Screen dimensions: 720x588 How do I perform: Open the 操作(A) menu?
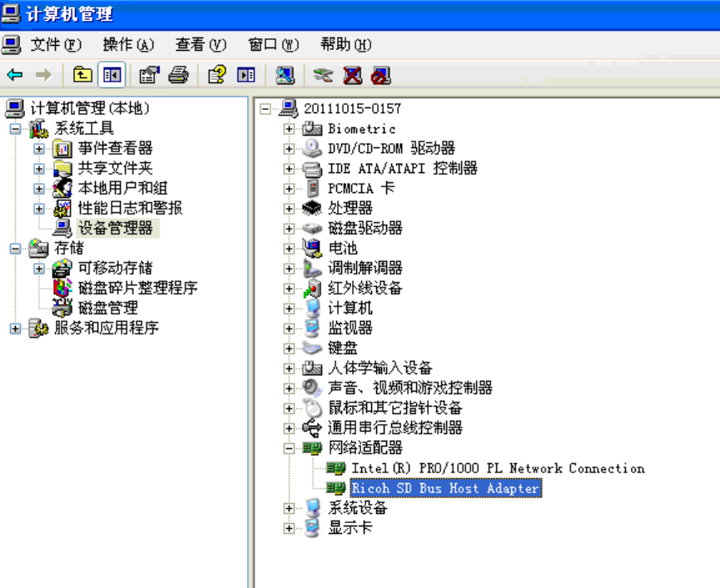[x=128, y=44]
